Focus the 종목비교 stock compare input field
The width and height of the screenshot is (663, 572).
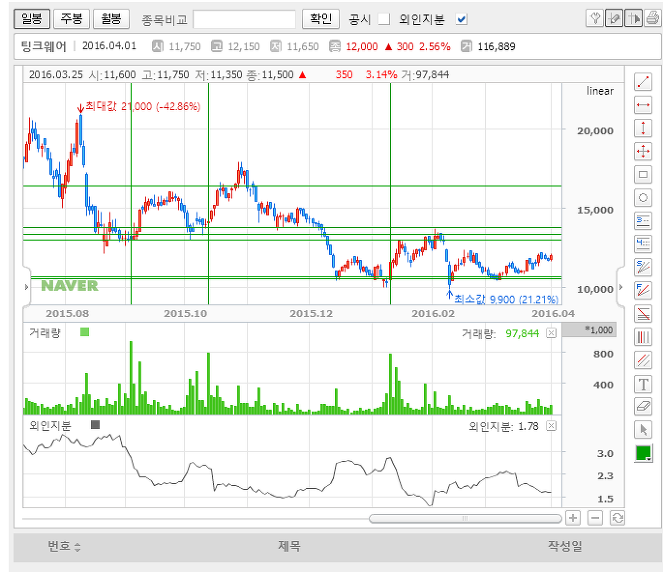[244, 19]
